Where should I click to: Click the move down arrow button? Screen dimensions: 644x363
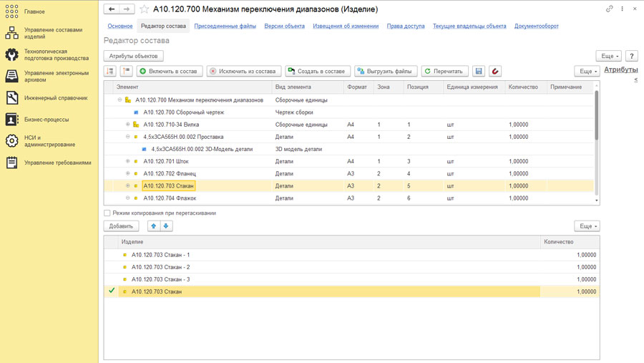166,226
